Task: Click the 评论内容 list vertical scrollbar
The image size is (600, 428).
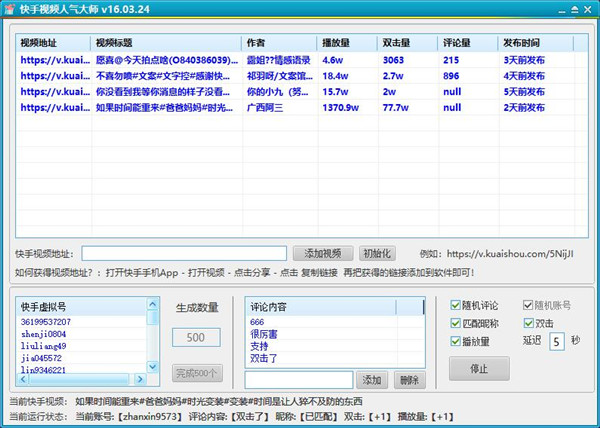Action: point(424,307)
